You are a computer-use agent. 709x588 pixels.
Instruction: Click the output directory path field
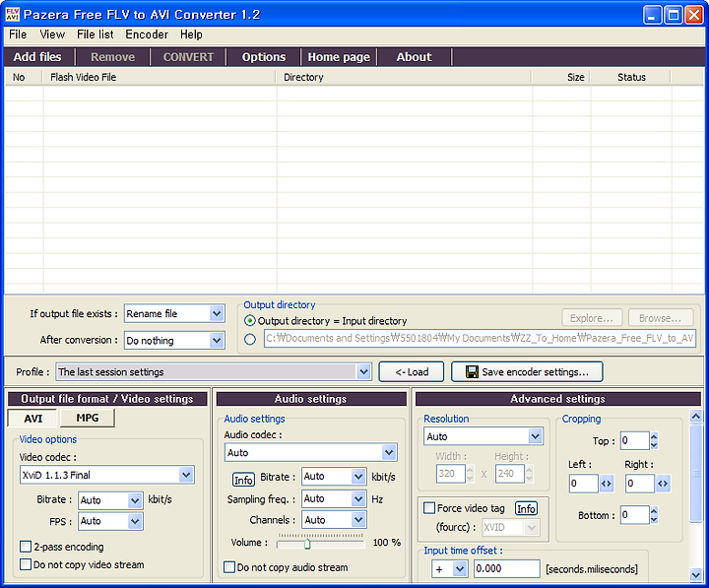[x=480, y=339]
